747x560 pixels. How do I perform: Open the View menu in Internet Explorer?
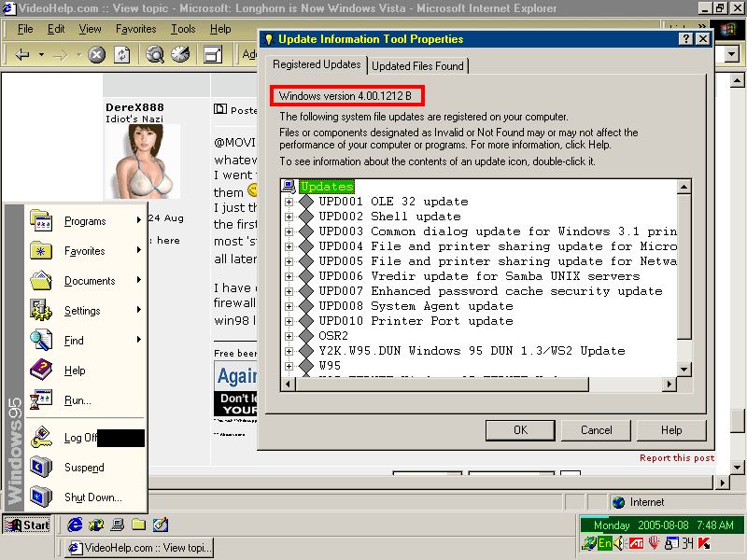(90, 29)
